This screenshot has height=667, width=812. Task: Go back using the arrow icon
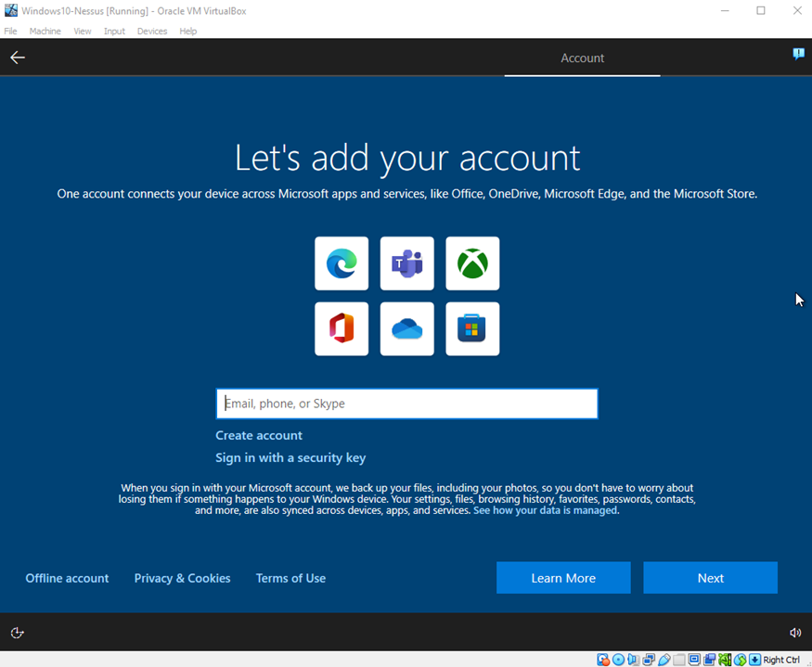tap(18, 58)
